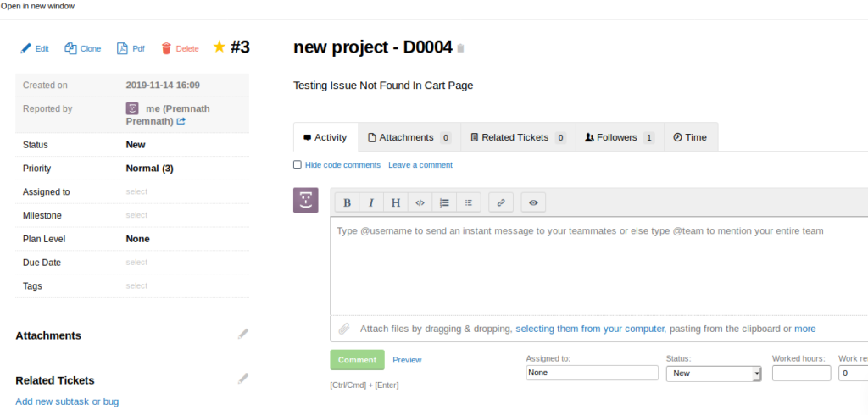Viewport: 868px width, 415px height.
Task: Insert a heading with the H icon
Action: tap(395, 202)
